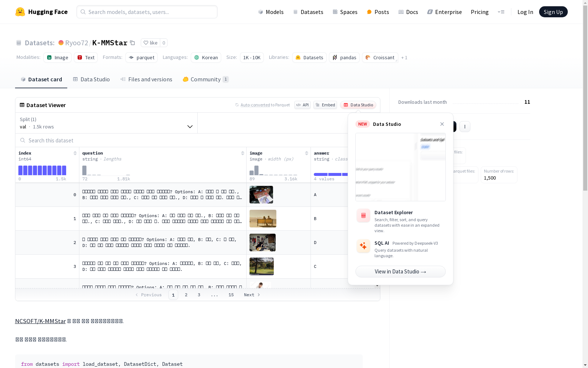Click the Image modality tag
The width and height of the screenshot is (588, 368).
tap(58, 57)
